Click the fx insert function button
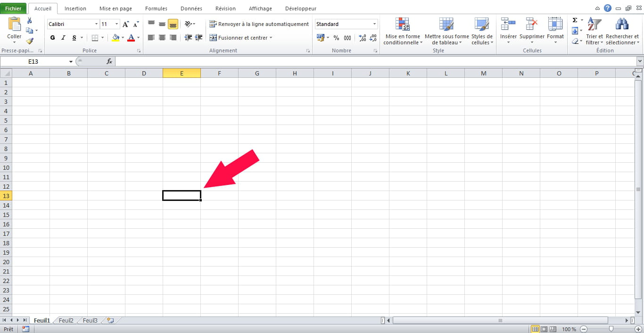This screenshot has width=644, height=333. coord(109,61)
